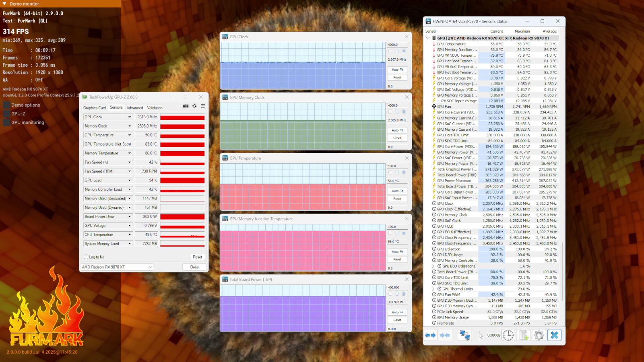Click the 4000.0 max field in GPU Clock graph
Viewport: 644px width, 362px height.
(x=397, y=45)
